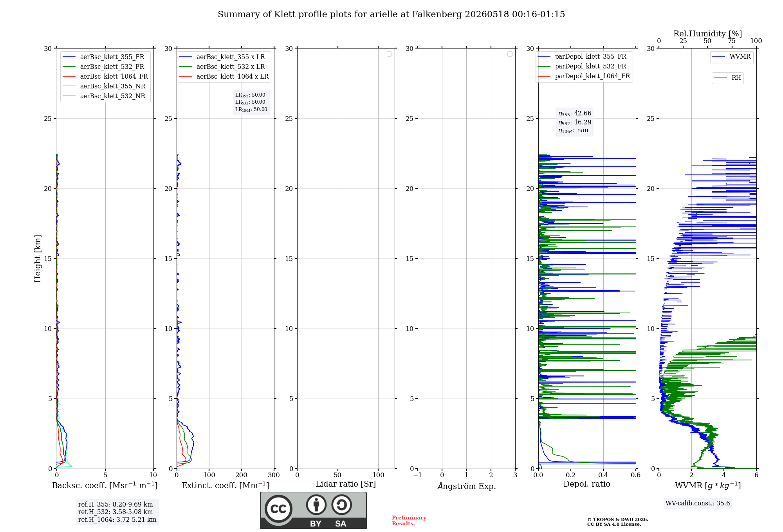Viewport: 783px width, 532px height.
Task: Click ref.H_355: 8.20-9.69 km text
Action: pyautogui.click(x=115, y=505)
